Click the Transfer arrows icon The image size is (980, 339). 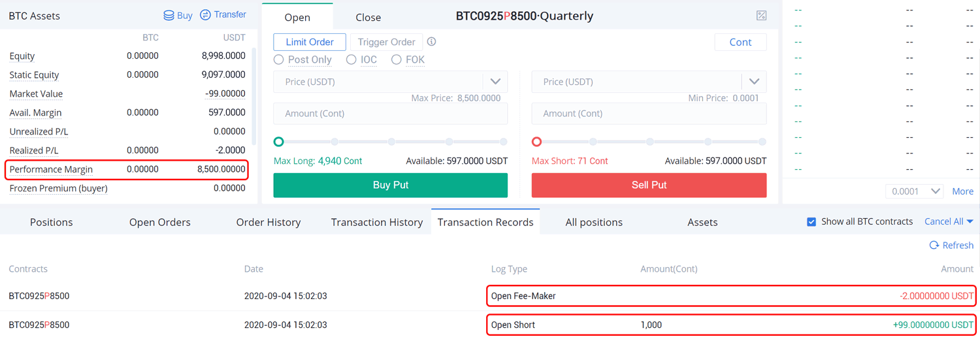click(x=205, y=14)
